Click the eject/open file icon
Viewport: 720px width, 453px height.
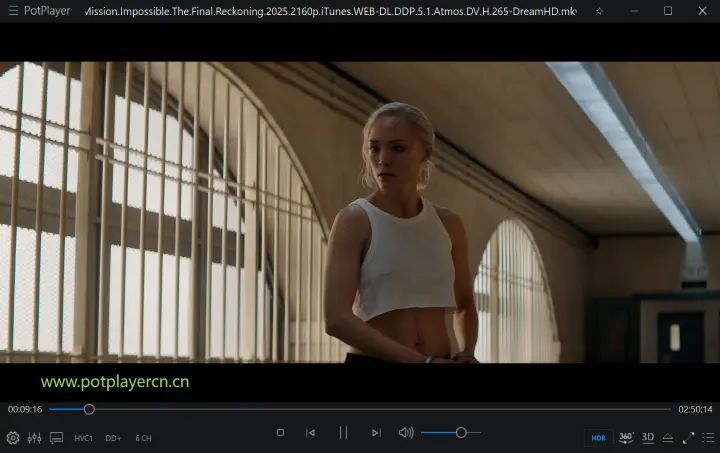(668, 438)
